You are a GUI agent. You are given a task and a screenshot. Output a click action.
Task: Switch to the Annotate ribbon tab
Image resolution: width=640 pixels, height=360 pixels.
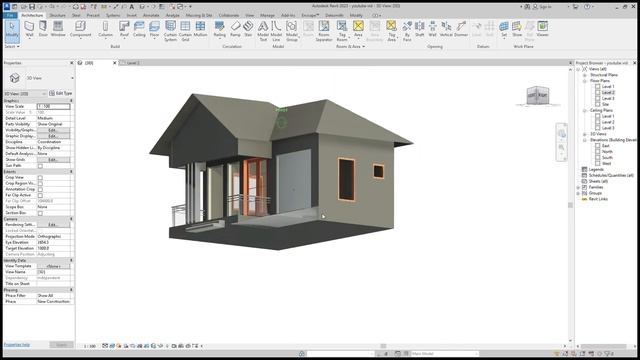pos(151,16)
